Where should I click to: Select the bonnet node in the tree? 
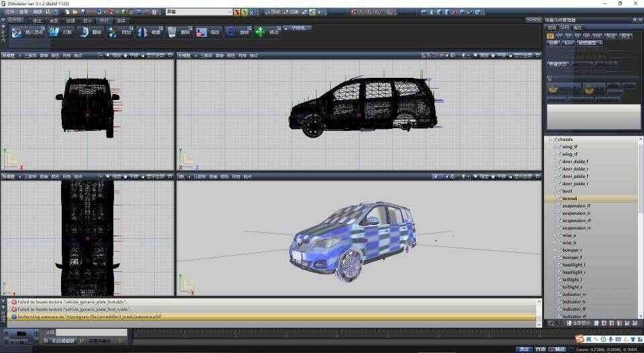coord(570,199)
